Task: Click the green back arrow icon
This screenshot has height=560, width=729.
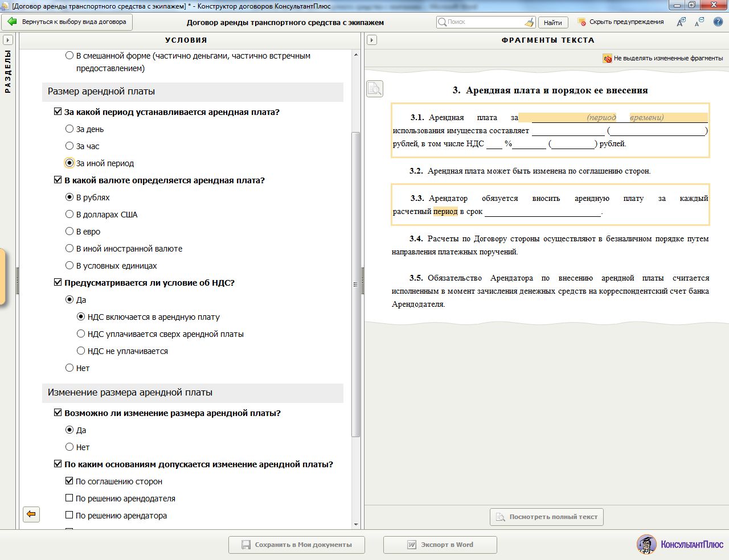Action: click(12, 22)
